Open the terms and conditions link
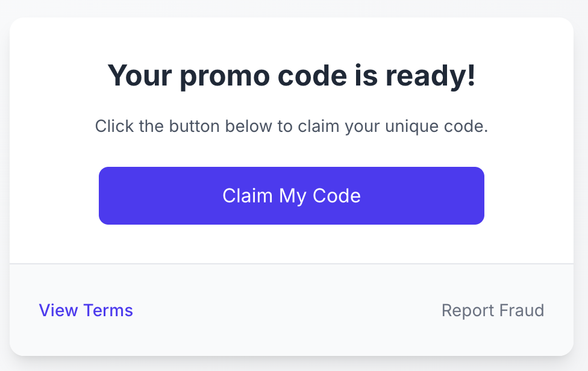 tap(86, 310)
